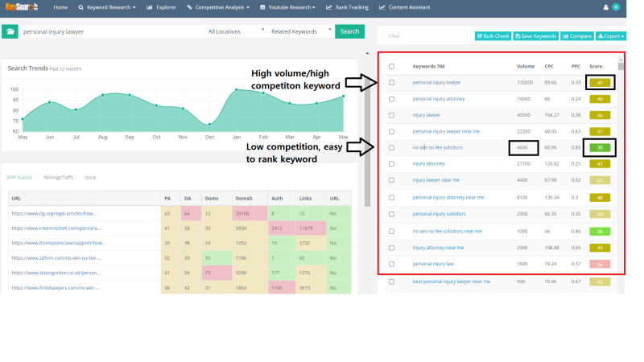Click the green score badge for no win no fee solicitors
This screenshot has width=644, height=362.
pyautogui.click(x=600, y=147)
